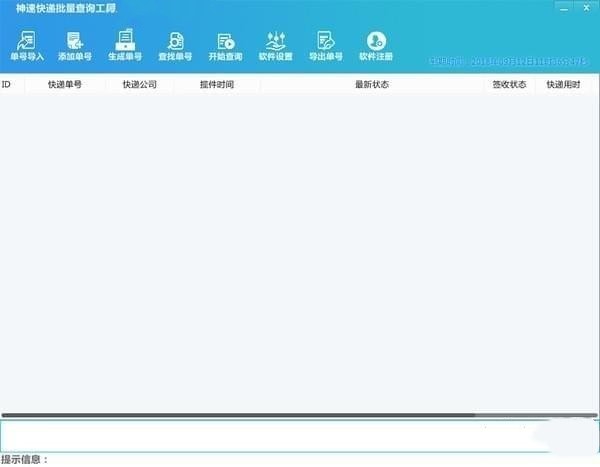Image resolution: width=600 pixels, height=467 pixels.
Task: Click the 导出单号 export icon
Action: click(326, 43)
